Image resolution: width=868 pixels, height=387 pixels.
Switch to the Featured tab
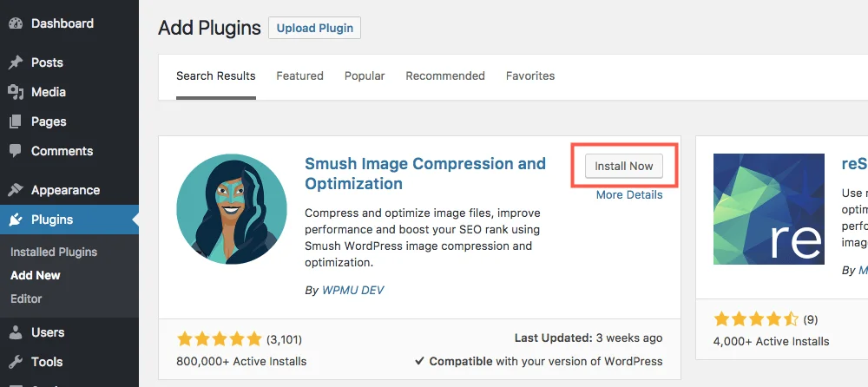pyautogui.click(x=300, y=75)
